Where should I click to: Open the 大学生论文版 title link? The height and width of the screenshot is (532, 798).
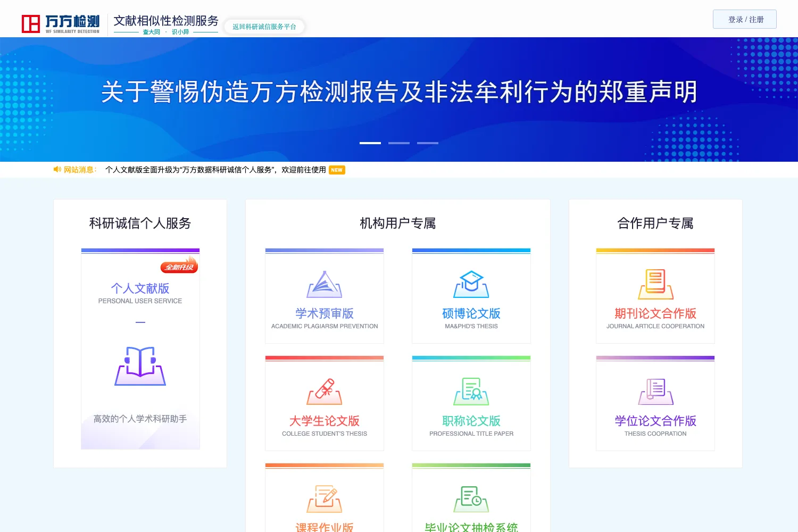point(325,421)
